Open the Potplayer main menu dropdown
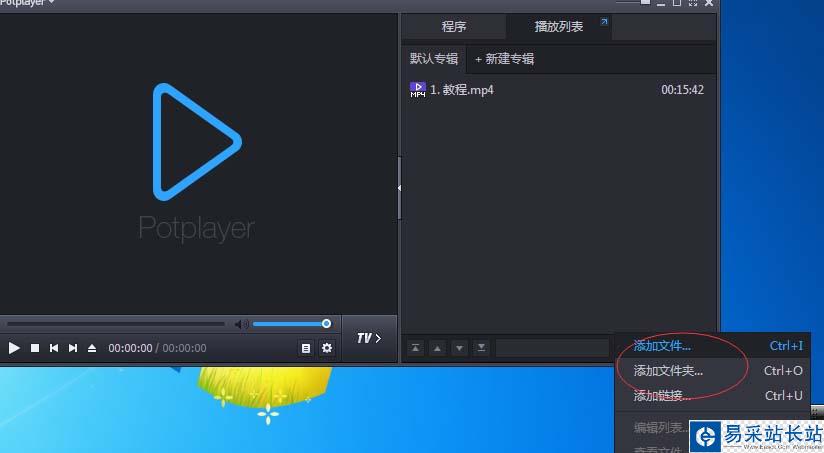 pos(27,3)
